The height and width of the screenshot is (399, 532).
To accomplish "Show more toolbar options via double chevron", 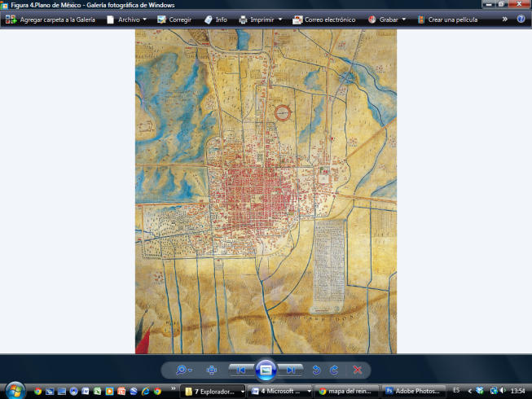I will coord(505,20).
